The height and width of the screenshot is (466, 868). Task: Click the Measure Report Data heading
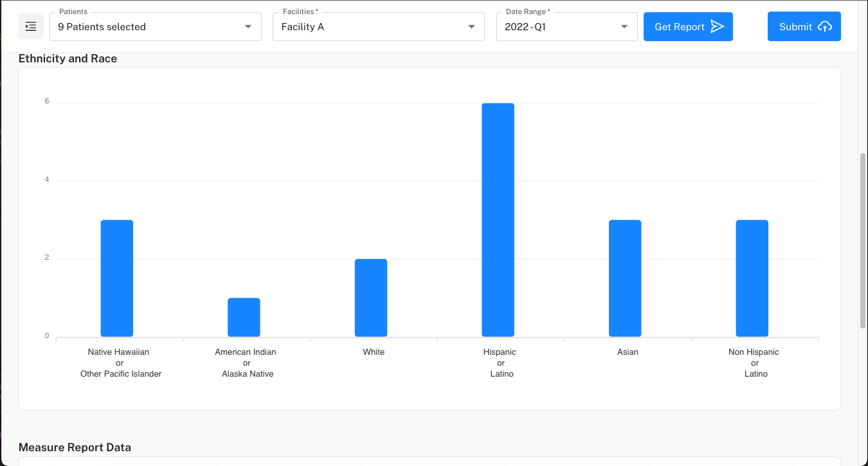[75, 447]
